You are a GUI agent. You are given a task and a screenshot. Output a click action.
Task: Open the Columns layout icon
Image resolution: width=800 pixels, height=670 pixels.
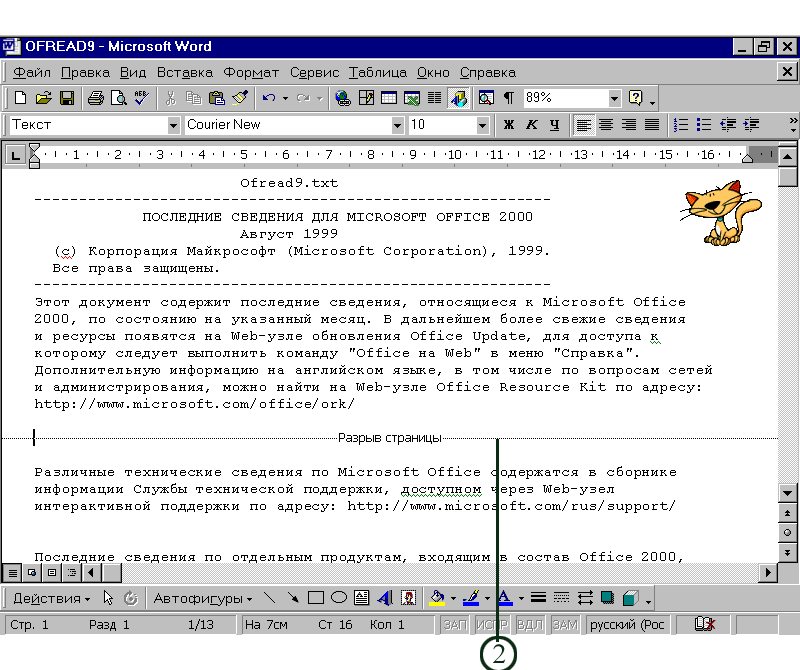tap(434, 97)
